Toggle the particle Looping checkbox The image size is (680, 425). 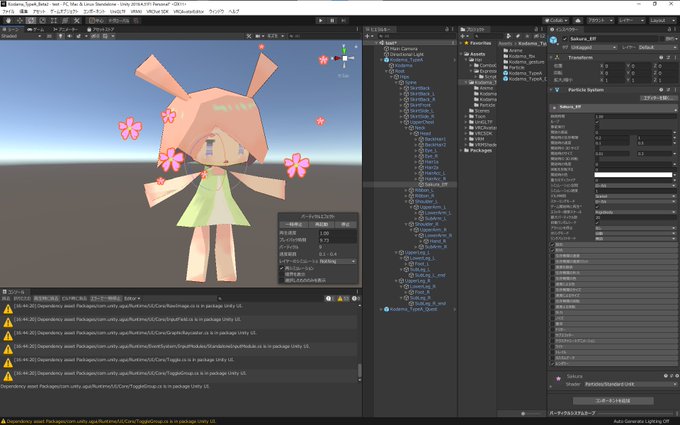coord(597,122)
